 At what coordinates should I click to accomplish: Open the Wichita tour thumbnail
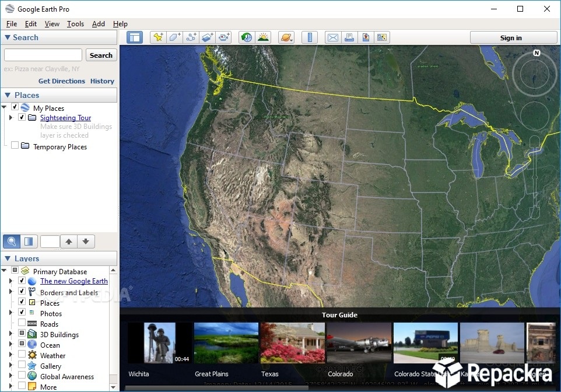pos(160,343)
